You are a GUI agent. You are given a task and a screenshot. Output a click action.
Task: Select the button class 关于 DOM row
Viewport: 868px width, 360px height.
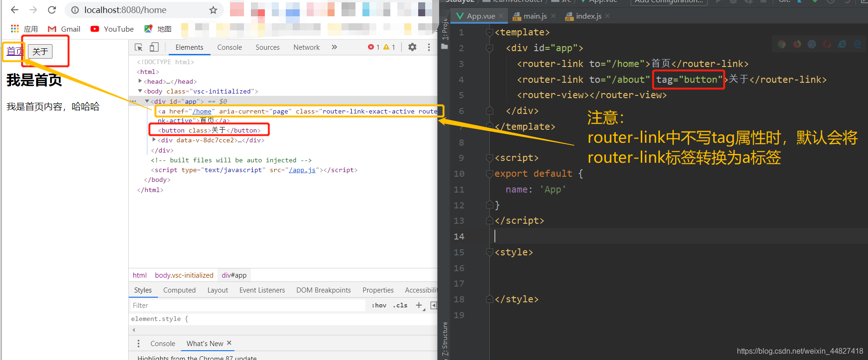(x=209, y=130)
